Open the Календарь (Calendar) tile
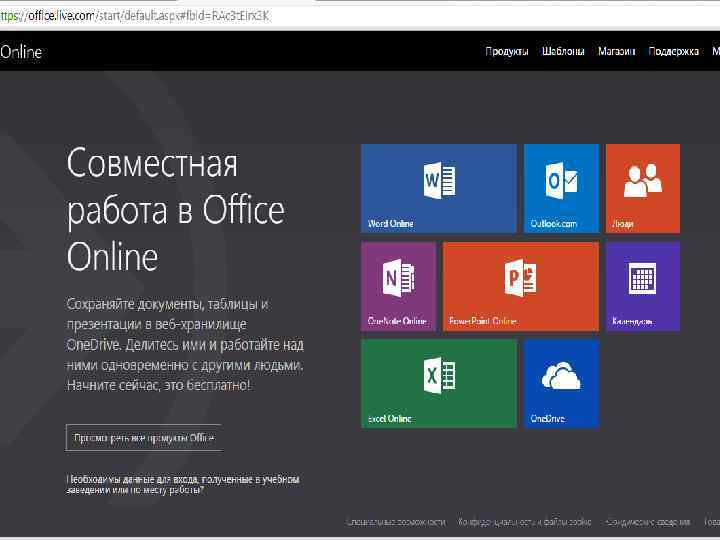The height and width of the screenshot is (540, 720). (x=642, y=286)
